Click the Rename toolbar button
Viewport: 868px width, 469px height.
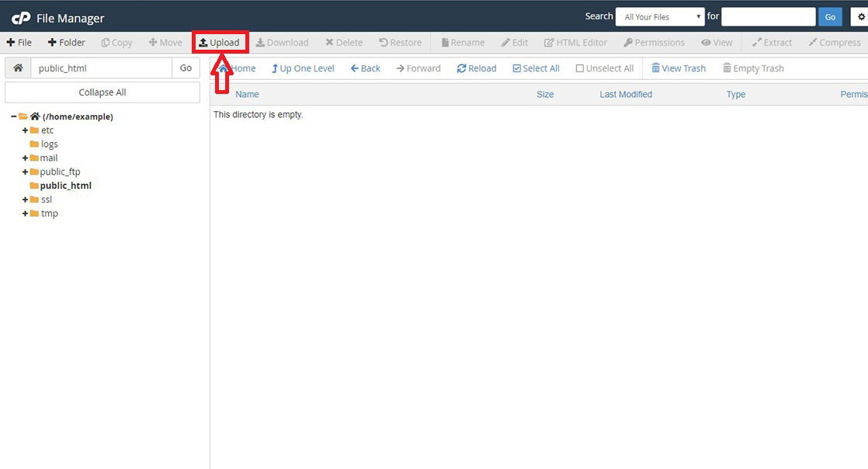tap(463, 43)
